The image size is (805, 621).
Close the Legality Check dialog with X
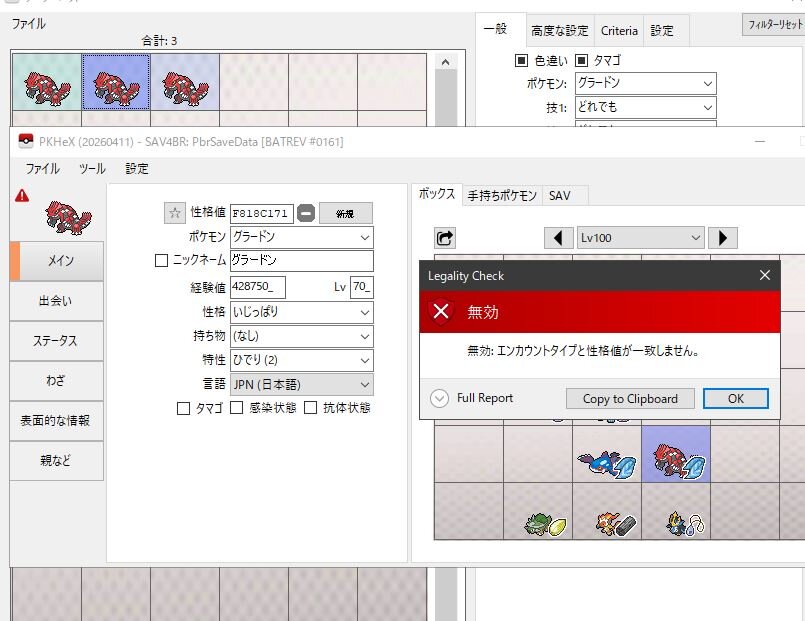click(765, 275)
